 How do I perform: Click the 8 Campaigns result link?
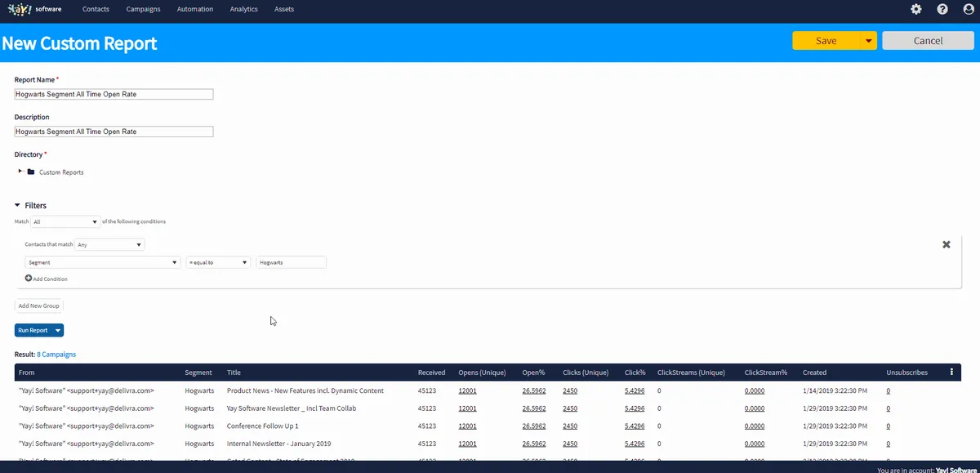click(x=56, y=355)
